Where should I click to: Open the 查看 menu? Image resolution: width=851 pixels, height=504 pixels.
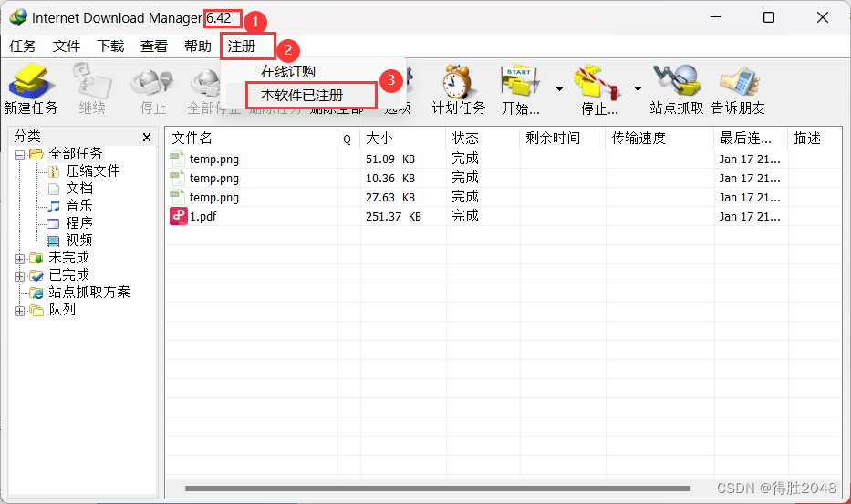coord(153,46)
